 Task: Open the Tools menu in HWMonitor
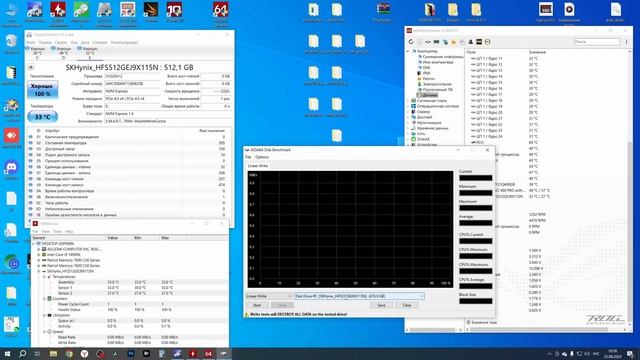click(58, 231)
